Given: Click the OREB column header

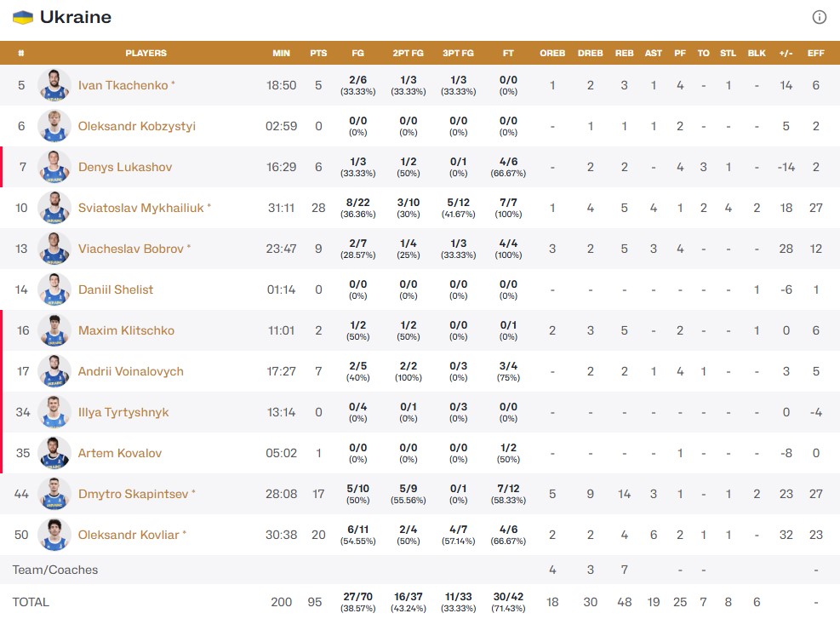Looking at the screenshot, I should 552,53.
